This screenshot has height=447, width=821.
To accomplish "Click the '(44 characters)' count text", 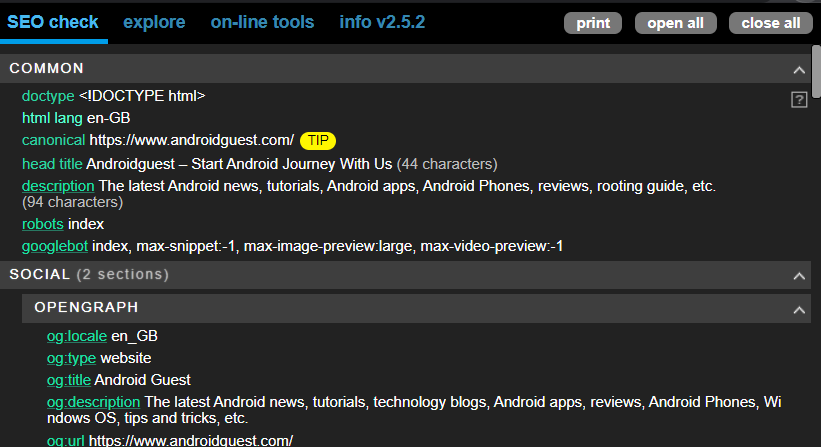I will (x=447, y=164).
